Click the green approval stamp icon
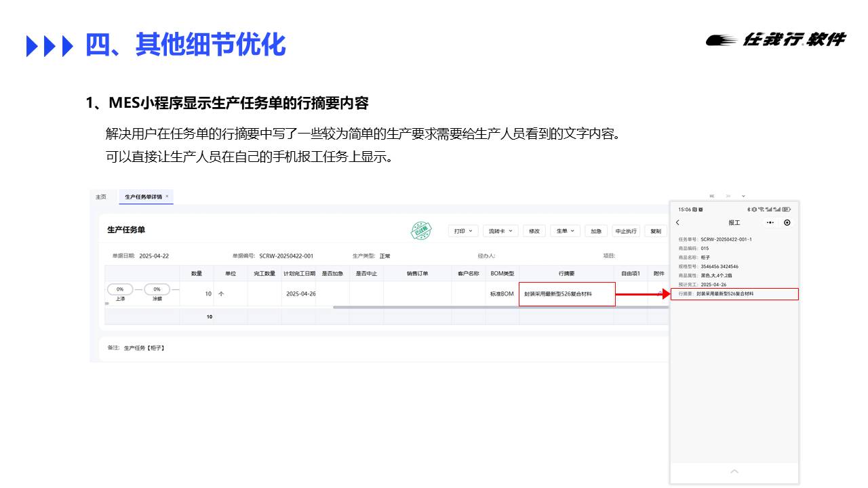Viewport: 868px width, 488px height. [x=420, y=231]
